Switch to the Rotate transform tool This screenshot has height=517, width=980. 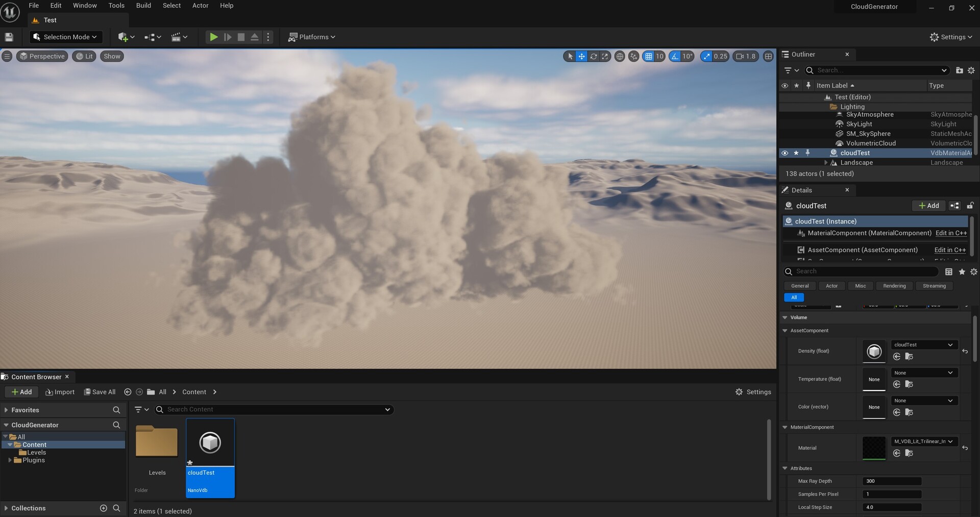(594, 56)
